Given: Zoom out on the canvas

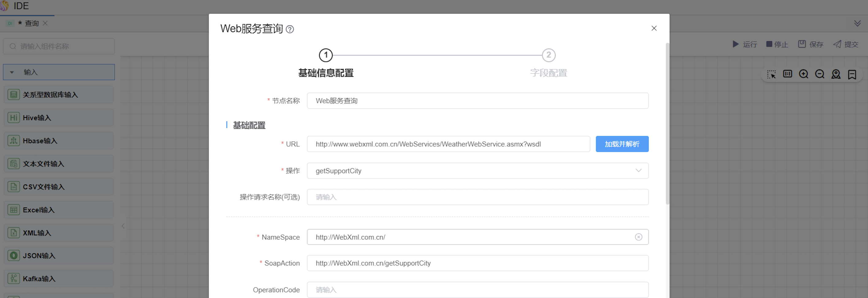Looking at the screenshot, I should click(820, 74).
